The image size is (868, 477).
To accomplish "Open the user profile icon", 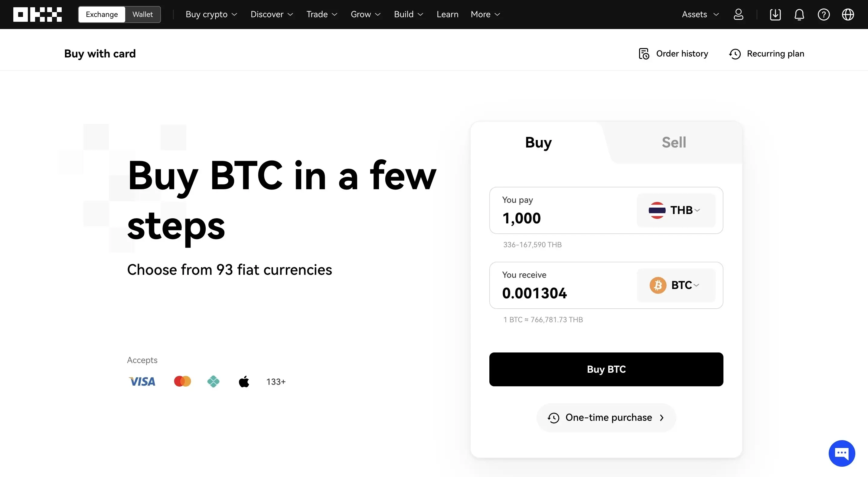I will click(738, 15).
